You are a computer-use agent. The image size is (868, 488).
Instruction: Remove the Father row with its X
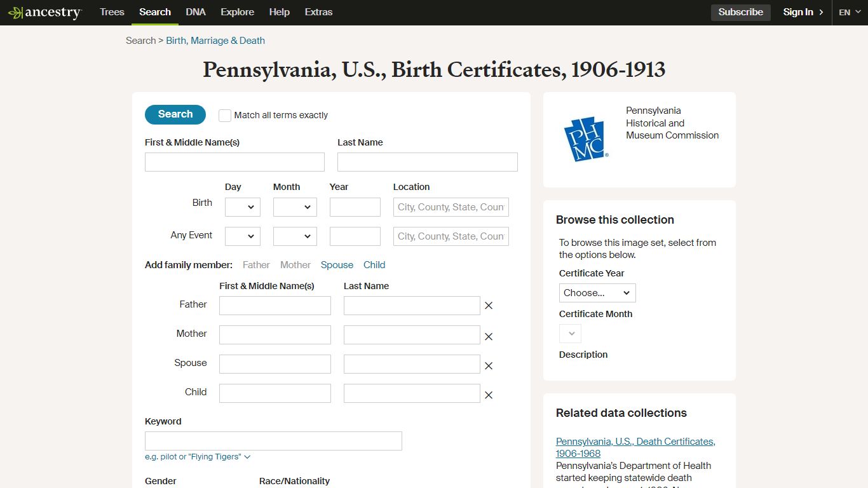tap(489, 306)
